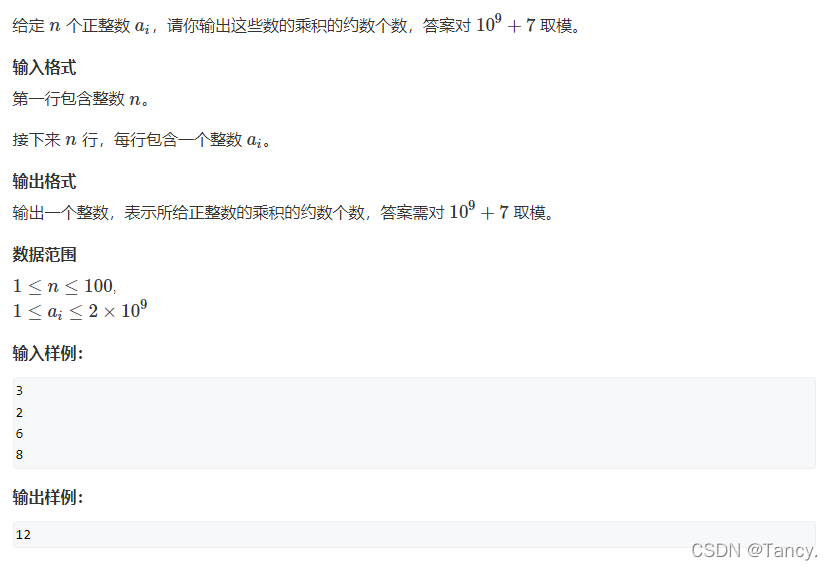The height and width of the screenshot is (570, 833).
Task: Click the 输入格式 heading
Action: [44, 67]
